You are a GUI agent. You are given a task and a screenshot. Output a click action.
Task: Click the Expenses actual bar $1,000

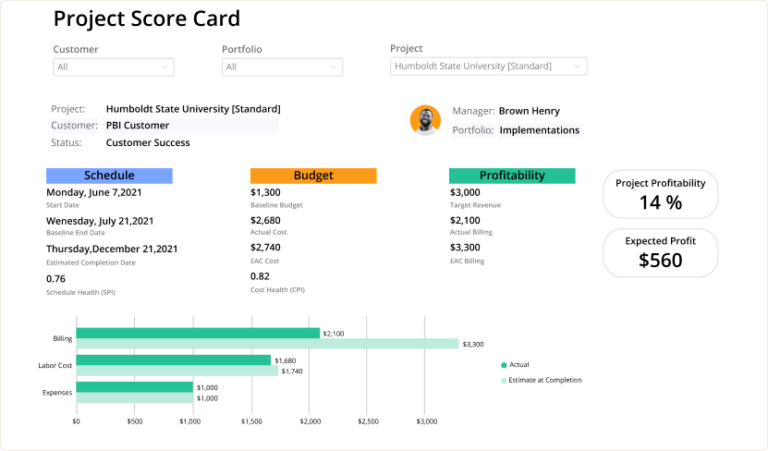(134, 387)
